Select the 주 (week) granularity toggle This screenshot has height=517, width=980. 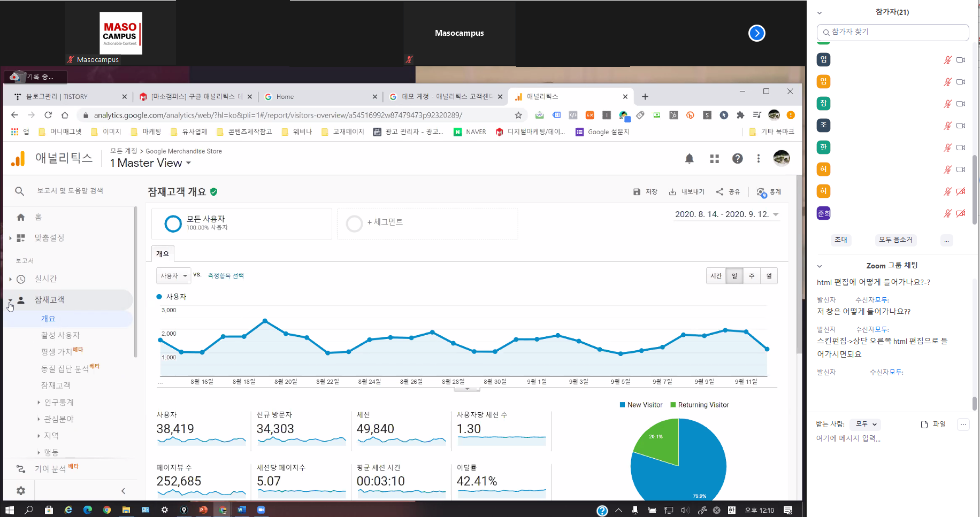point(752,276)
